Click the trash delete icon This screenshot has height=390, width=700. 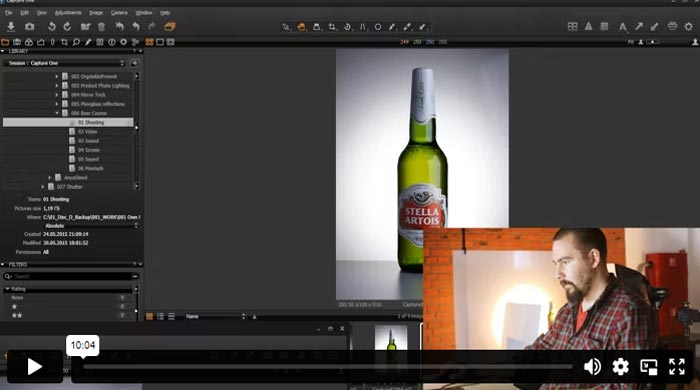[101, 27]
